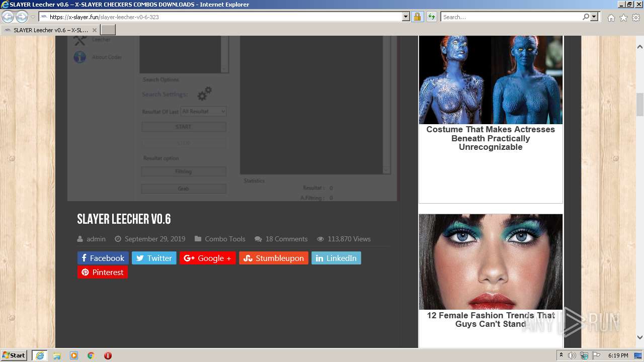
Task: Click the Slayer Leecher screenshot image
Action: (232, 118)
